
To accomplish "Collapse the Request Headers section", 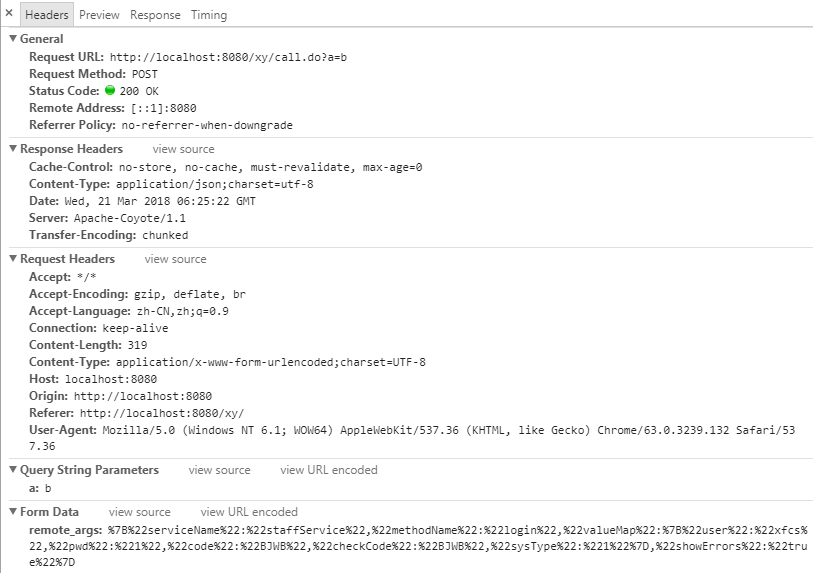I will [13, 258].
